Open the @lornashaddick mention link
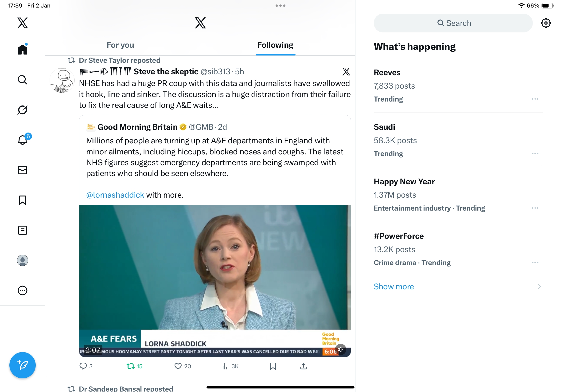 (x=115, y=195)
